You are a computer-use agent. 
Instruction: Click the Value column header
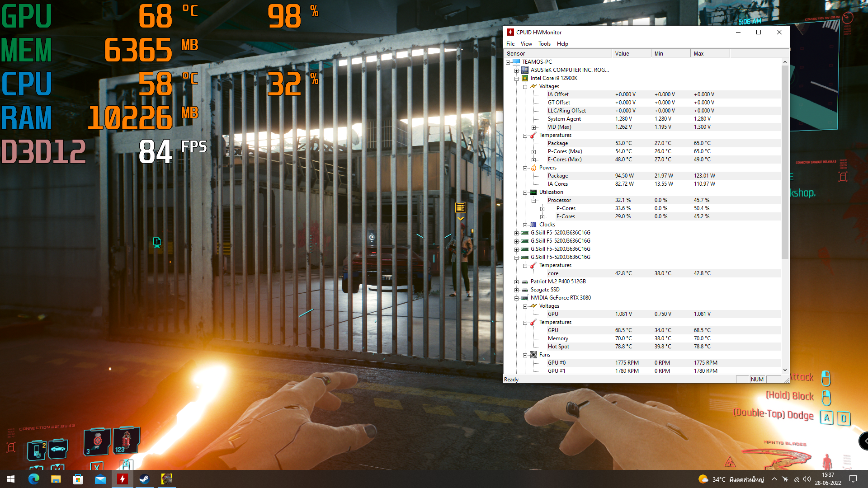(632, 53)
